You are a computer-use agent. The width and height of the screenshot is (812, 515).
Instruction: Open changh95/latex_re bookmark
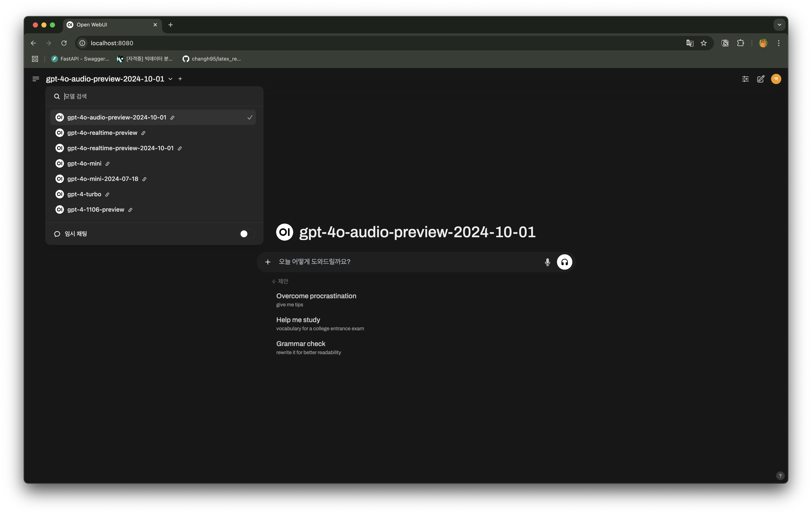tap(212, 59)
